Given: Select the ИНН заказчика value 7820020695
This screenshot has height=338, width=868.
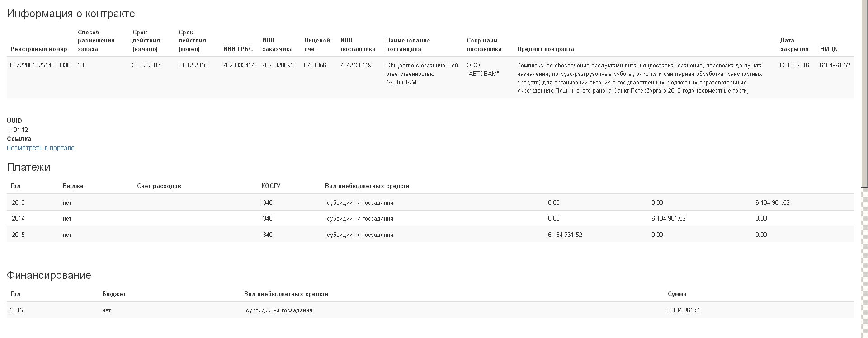Looking at the screenshot, I should click(278, 65).
